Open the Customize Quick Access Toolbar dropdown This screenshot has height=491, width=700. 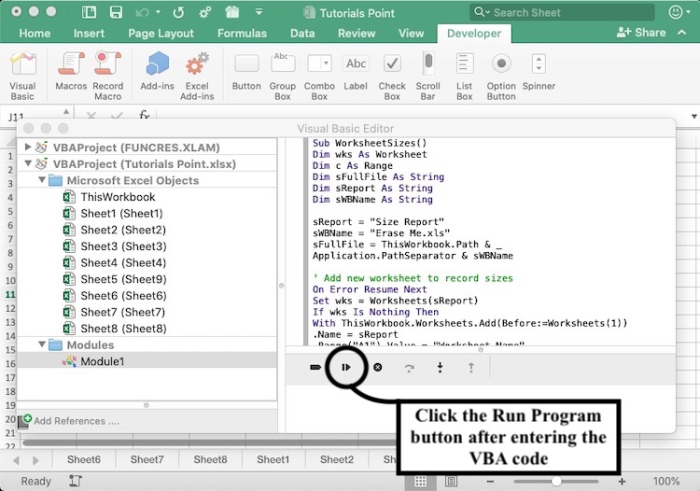click(258, 12)
